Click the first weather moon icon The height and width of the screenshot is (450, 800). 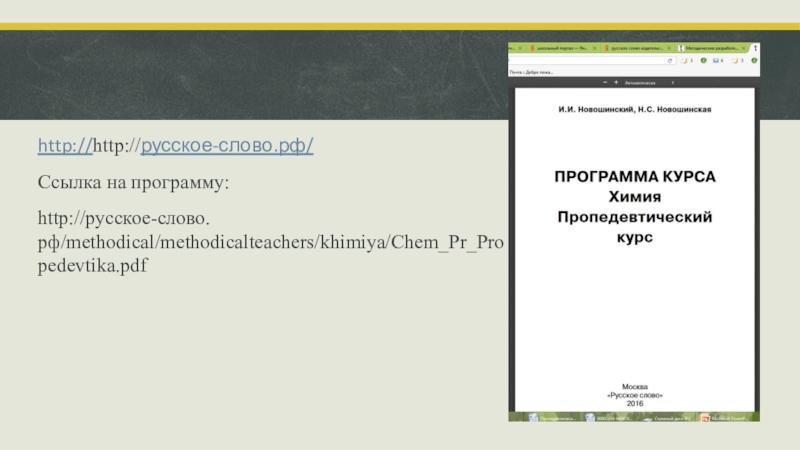pyautogui.click(x=685, y=61)
